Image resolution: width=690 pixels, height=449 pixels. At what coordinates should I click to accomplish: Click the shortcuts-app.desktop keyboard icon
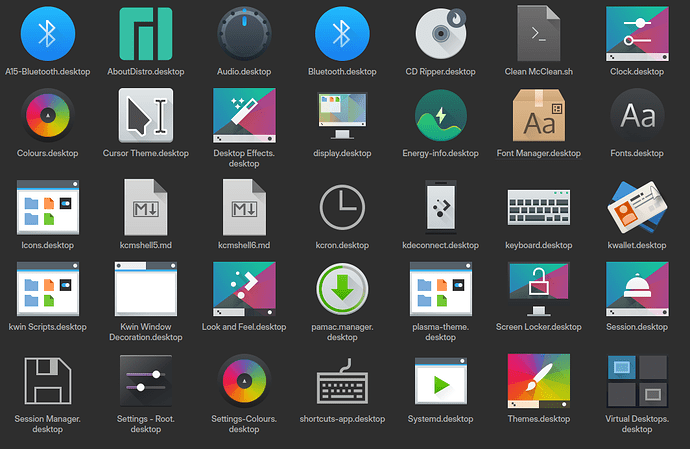[342, 381]
